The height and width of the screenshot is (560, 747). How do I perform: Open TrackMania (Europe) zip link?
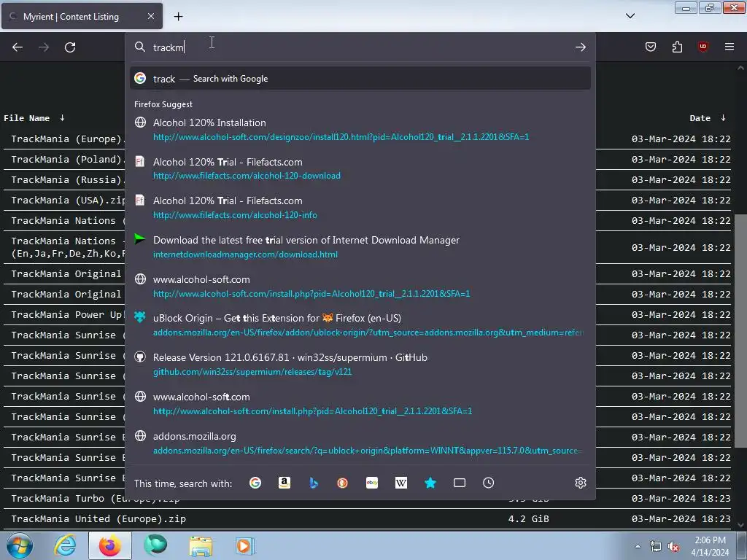point(68,139)
